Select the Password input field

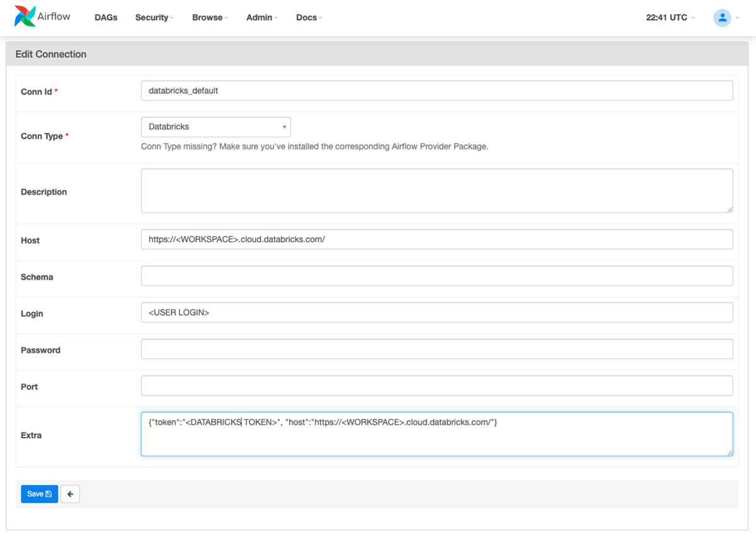[437, 348]
